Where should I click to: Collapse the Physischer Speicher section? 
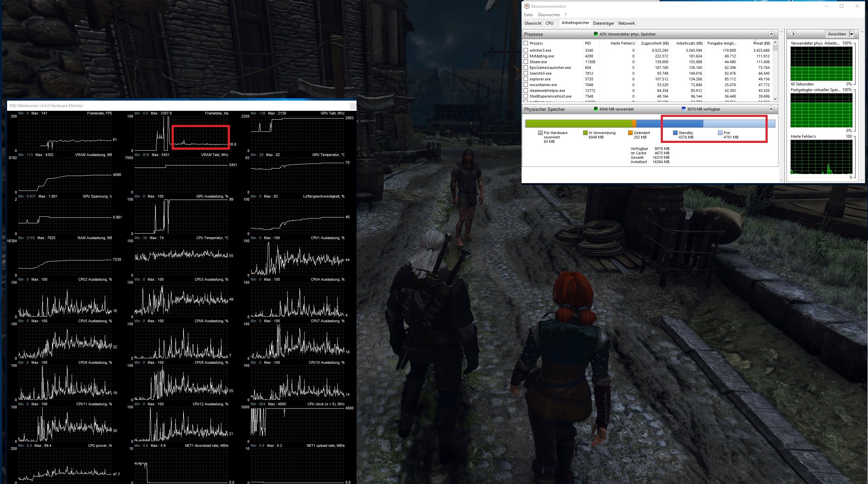click(x=771, y=109)
